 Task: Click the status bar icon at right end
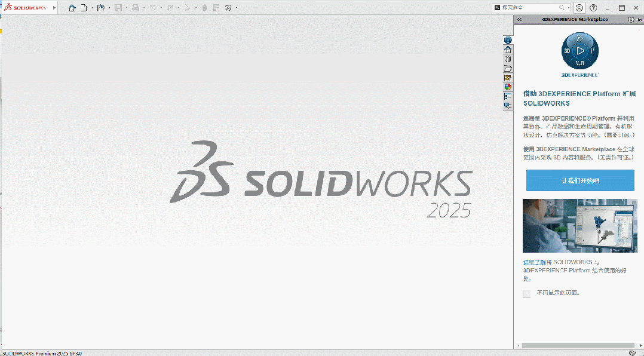point(633,353)
